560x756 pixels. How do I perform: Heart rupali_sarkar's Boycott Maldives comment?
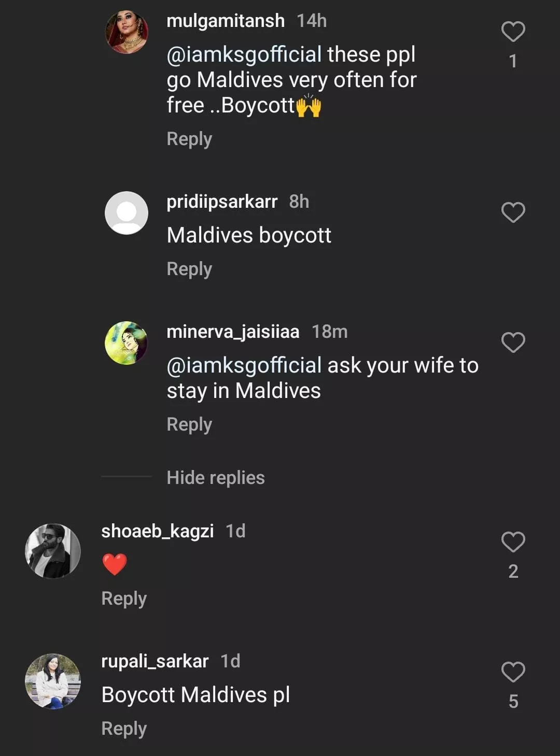(x=513, y=672)
